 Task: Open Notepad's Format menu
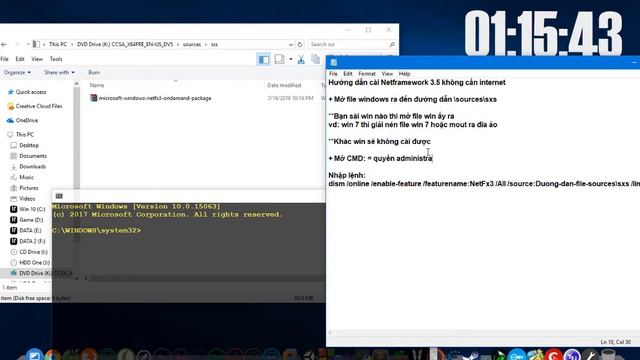point(367,74)
